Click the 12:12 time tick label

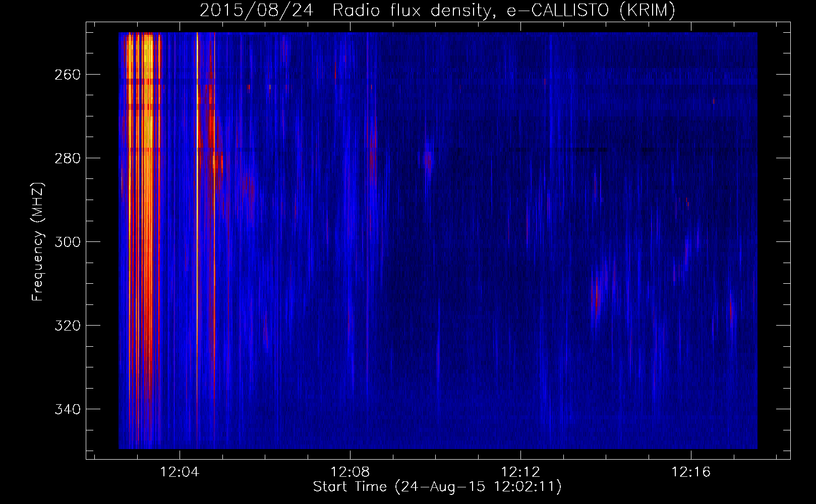(520, 472)
